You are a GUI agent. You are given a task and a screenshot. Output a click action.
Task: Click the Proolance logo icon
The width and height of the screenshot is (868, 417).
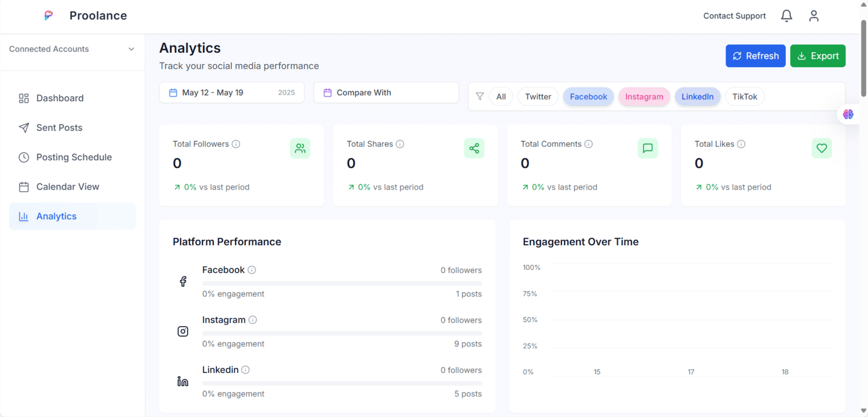[x=49, y=16]
